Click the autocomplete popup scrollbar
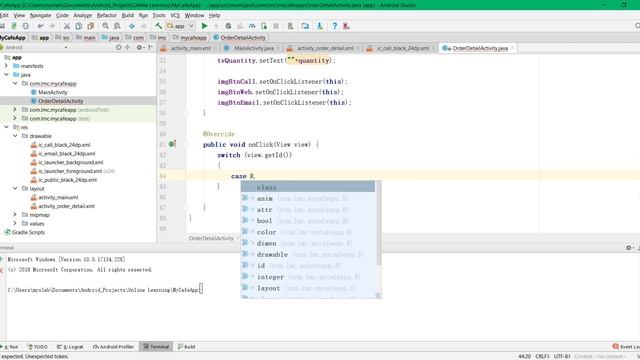This screenshot has height=360, width=640. click(378, 224)
